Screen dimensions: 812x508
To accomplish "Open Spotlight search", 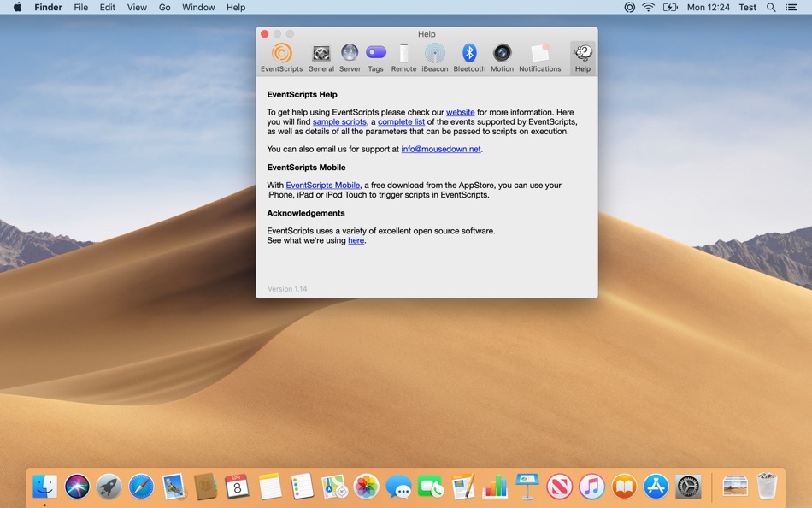I will (x=771, y=7).
